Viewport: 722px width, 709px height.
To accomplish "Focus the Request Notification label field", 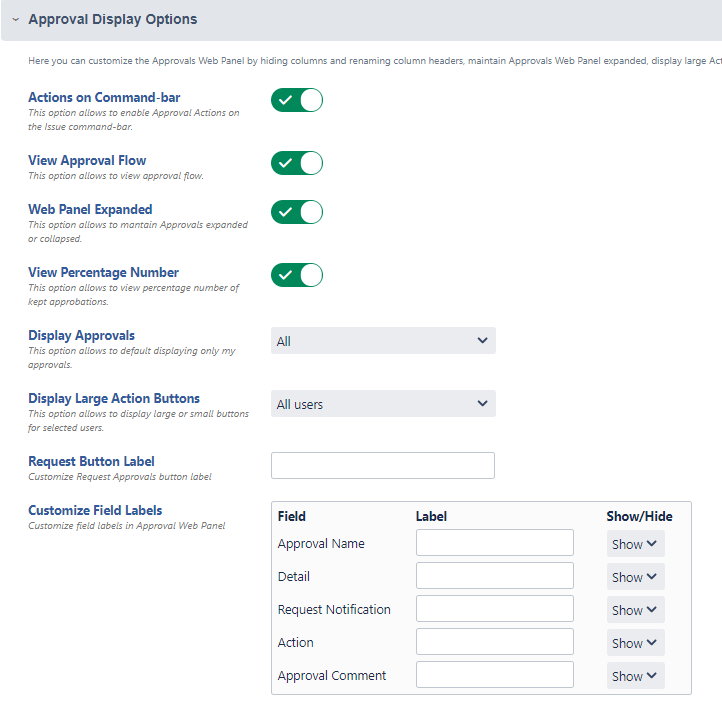I will coord(495,609).
